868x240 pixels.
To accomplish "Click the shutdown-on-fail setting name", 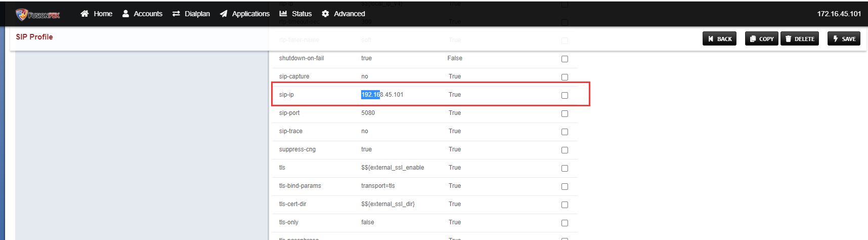I will point(301,58).
